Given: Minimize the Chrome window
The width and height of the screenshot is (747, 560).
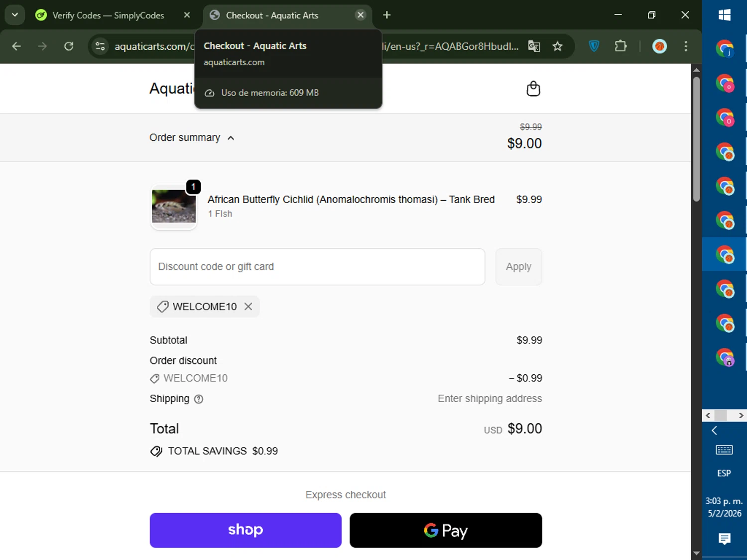Looking at the screenshot, I should tap(618, 15).
